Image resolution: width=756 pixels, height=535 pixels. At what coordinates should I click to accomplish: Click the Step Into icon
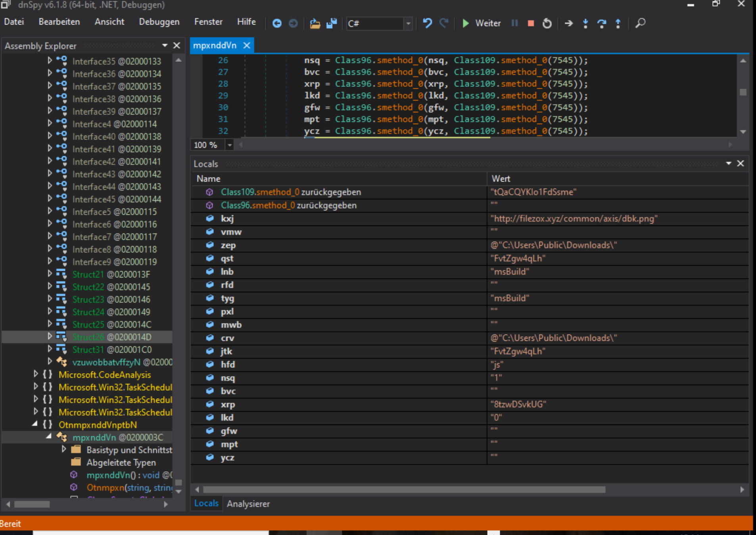click(x=585, y=23)
